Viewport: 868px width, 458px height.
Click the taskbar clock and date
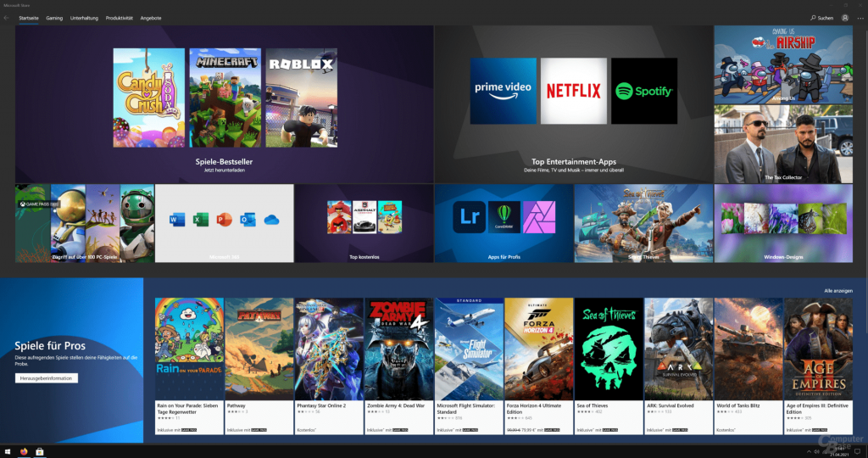coord(839,452)
